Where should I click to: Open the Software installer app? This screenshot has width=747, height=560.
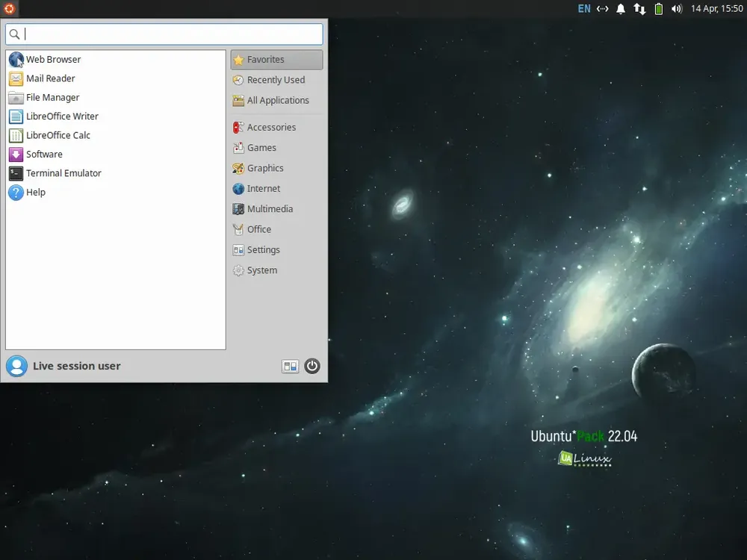(x=116, y=155)
